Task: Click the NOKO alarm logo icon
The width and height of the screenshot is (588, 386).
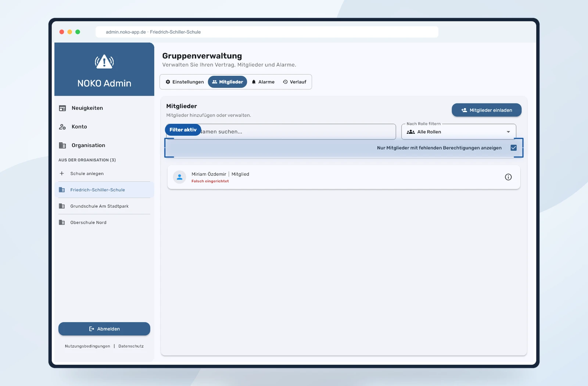Action: [104, 62]
